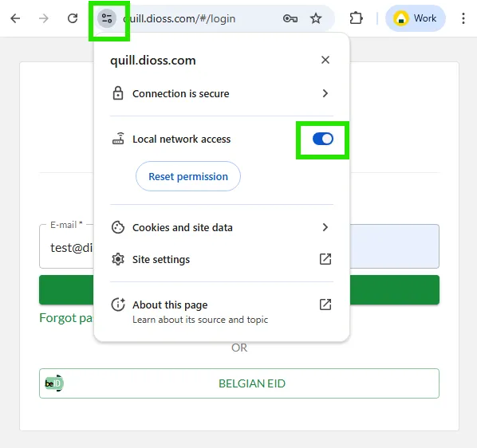The height and width of the screenshot is (448, 477).
Task: Click the green login button
Action: pyautogui.click(x=239, y=289)
